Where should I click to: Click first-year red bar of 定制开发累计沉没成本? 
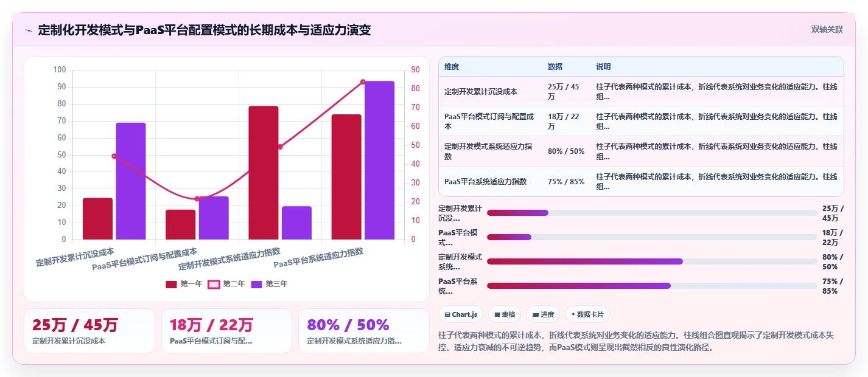pyautogui.click(x=98, y=219)
